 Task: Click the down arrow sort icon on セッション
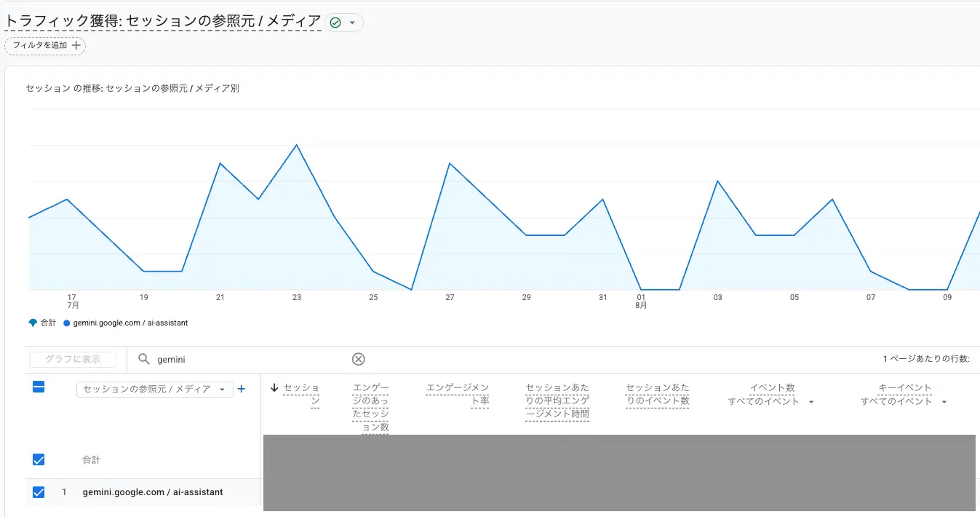pyautogui.click(x=274, y=388)
